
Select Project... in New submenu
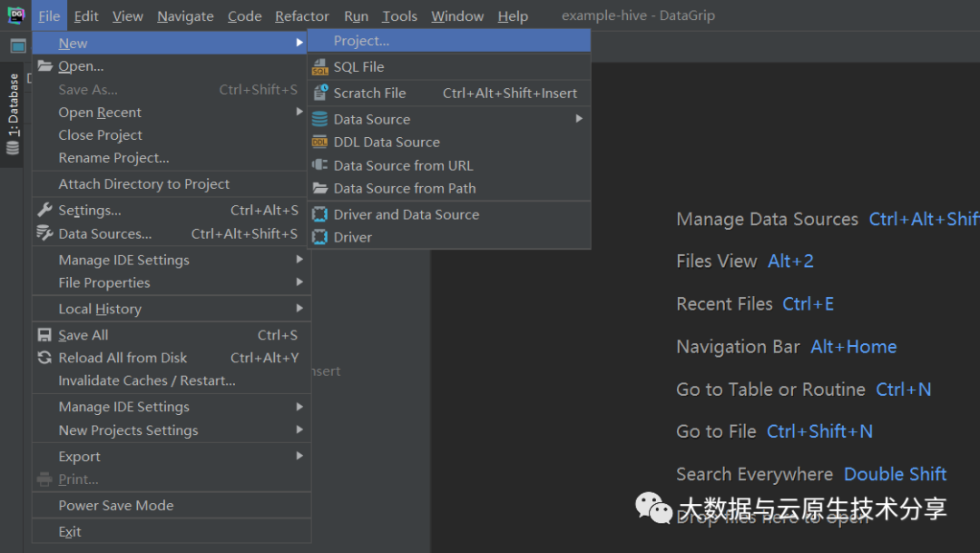[x=361, y=41]
